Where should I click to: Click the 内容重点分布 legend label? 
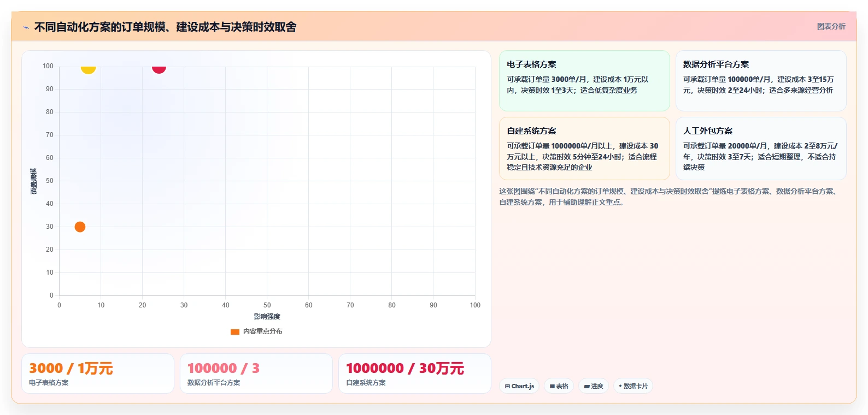click(x=262, y=331)
